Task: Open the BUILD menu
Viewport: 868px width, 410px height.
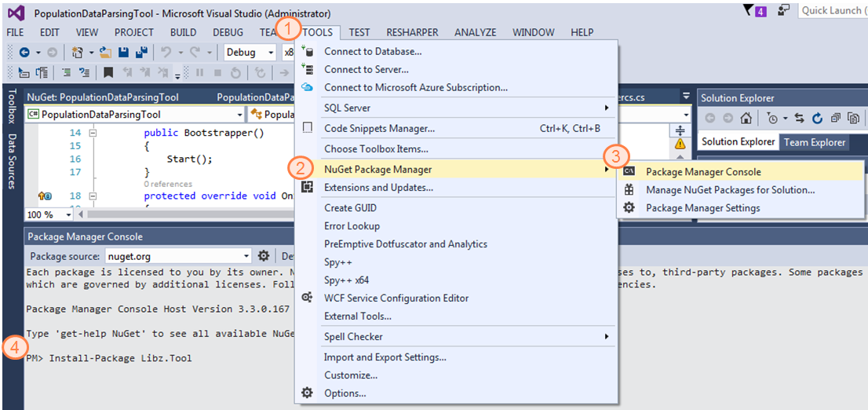Action: [x=183, y=33]
